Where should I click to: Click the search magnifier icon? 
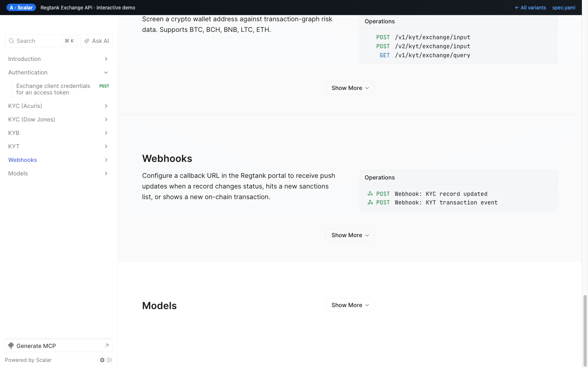click(11, 41)
